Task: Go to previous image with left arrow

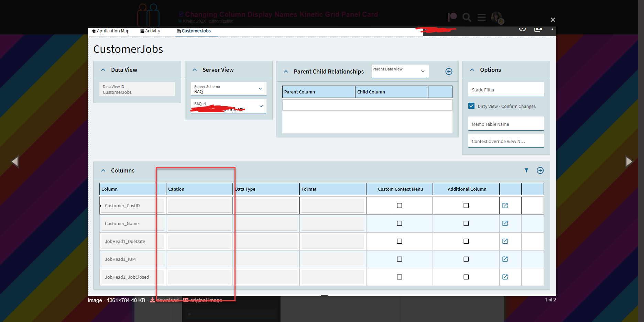Action: [14, 161]
